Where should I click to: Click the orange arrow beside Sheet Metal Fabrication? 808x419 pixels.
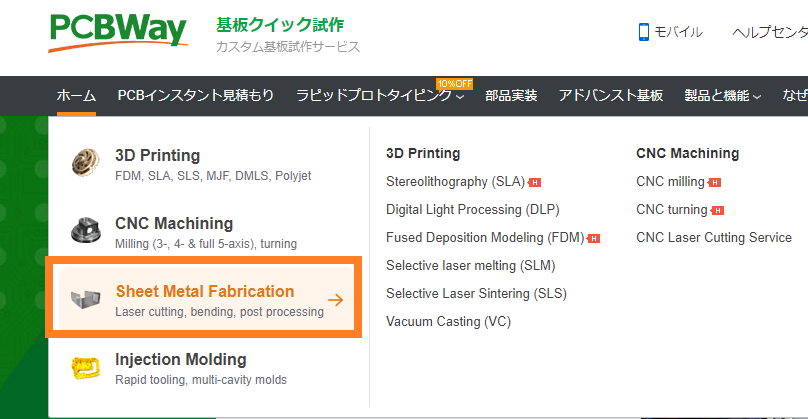335,300
